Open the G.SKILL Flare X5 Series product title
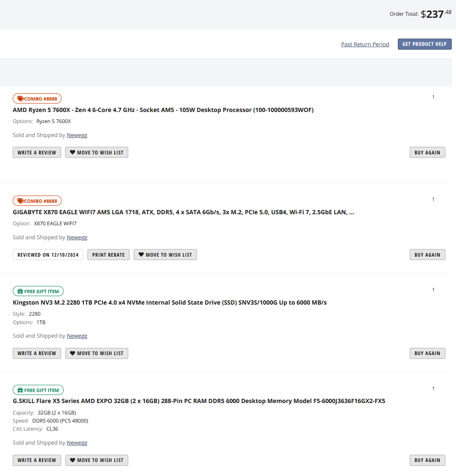 click(x=199, y=401)
